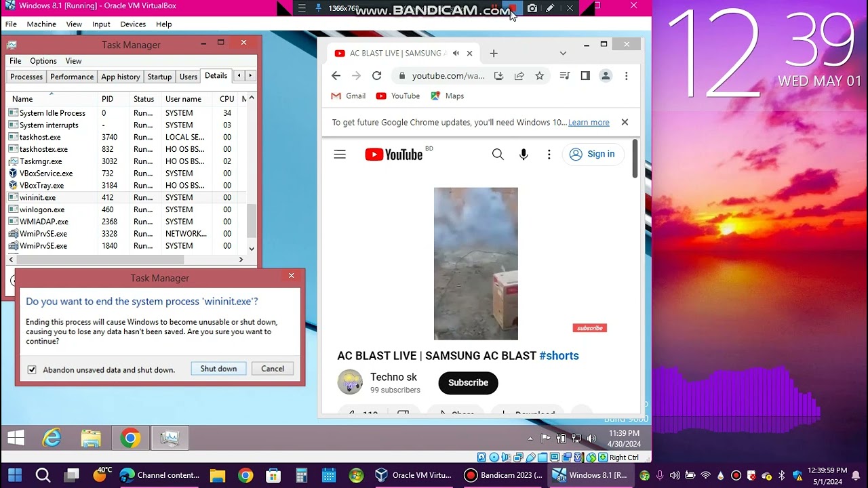Open Calculator from host taskbar
The width and height of the screenshot is (868, 488).
coord(301,475)
